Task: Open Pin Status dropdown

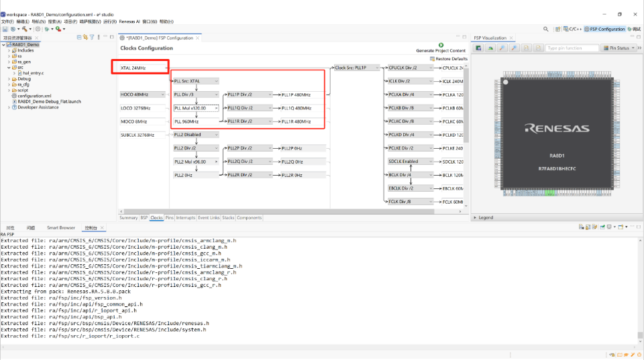Action: click(x=619, y=48)
